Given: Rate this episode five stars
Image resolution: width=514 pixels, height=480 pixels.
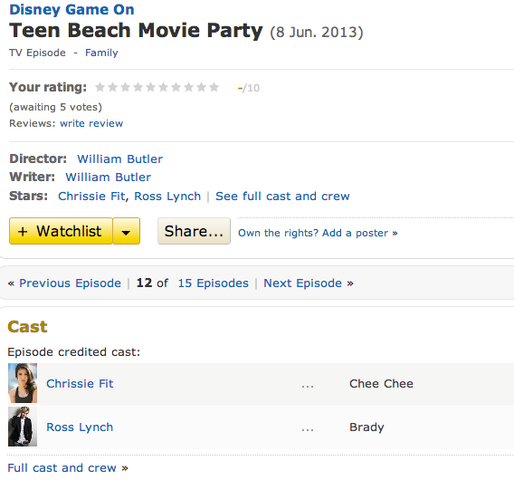Looking at the screenshot, I should 150,87.
